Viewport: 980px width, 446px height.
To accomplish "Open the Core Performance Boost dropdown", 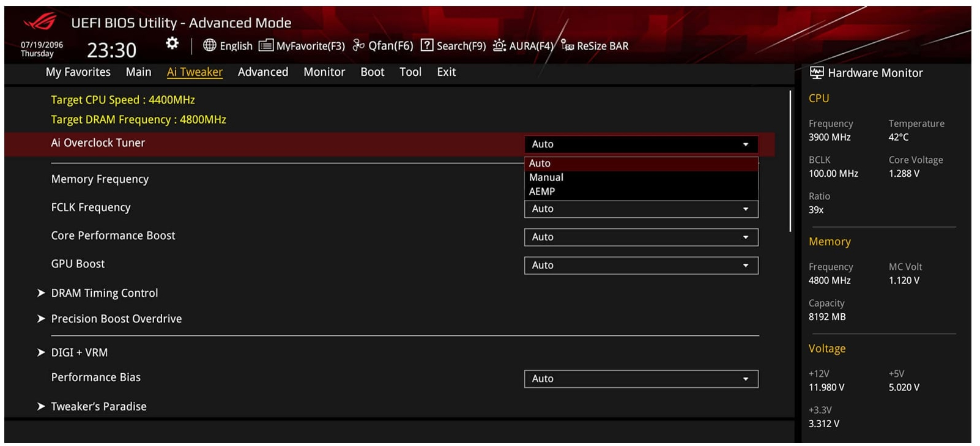I will 641,237.
